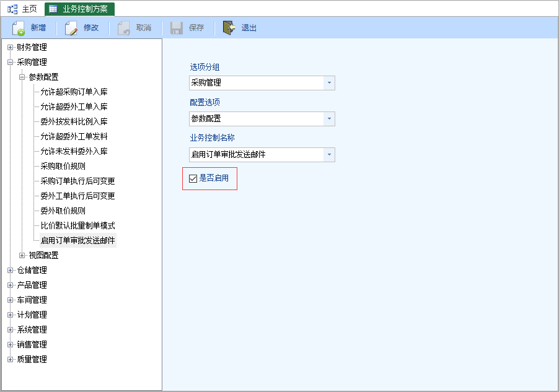Open the 业务控制名称 dropdown arrow
559x392 pixels.
tap(329, 155)
